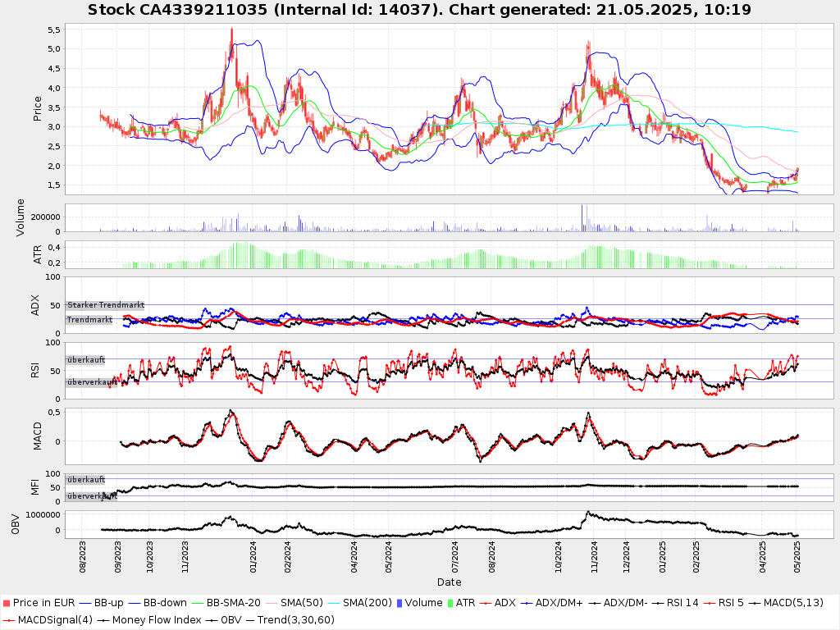Viewport: 840px width, 630px height.
Task: Click the Date x-axis title
Action: (449, 582)
